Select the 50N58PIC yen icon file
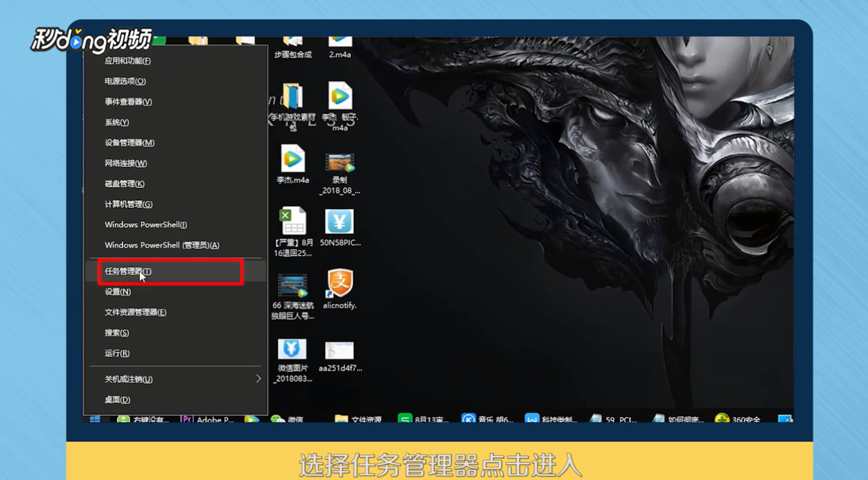Screen dimensions: 868x480 pos(339,221)
